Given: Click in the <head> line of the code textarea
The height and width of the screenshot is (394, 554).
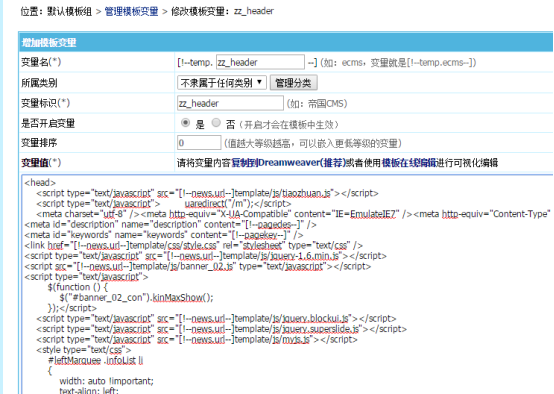Looking at the screenshot, I should pyautogui.click(x=40, y=182).
